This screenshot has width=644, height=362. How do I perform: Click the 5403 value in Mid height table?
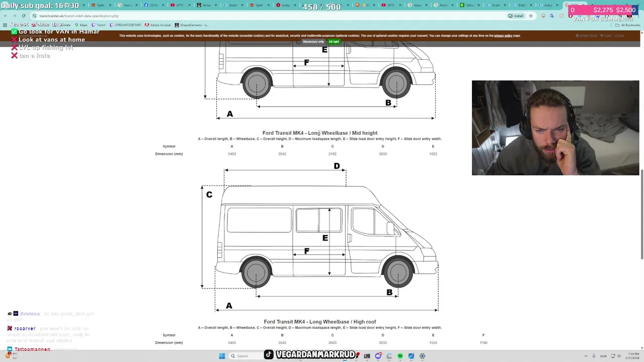coord(232,154)
